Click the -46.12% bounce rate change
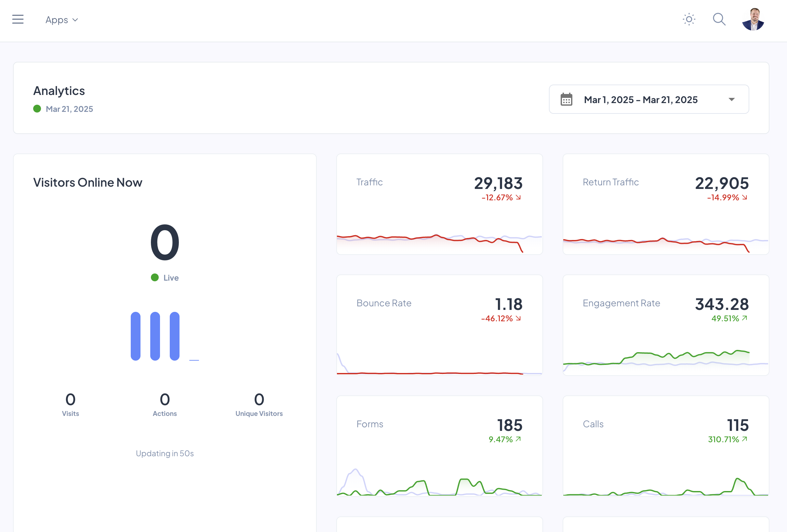 (501, 318)
